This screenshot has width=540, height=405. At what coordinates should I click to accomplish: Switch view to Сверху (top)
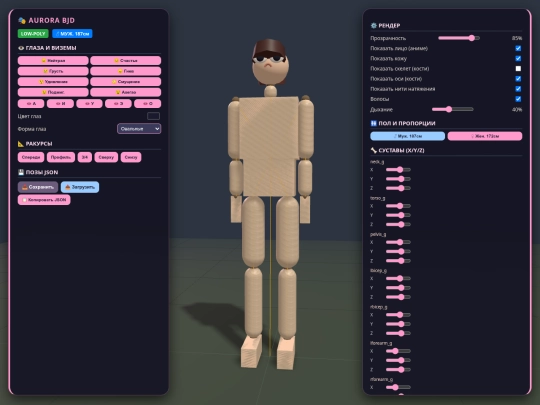[x=106, y=157]
